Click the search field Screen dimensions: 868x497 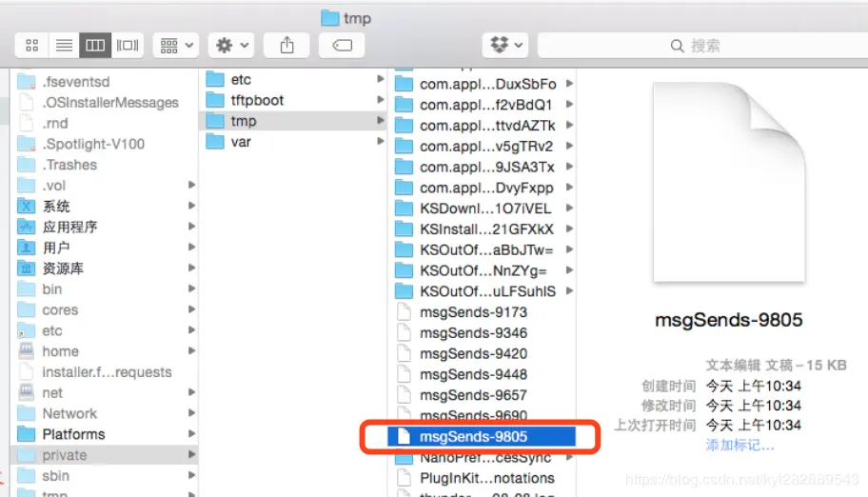click(703, 46)
